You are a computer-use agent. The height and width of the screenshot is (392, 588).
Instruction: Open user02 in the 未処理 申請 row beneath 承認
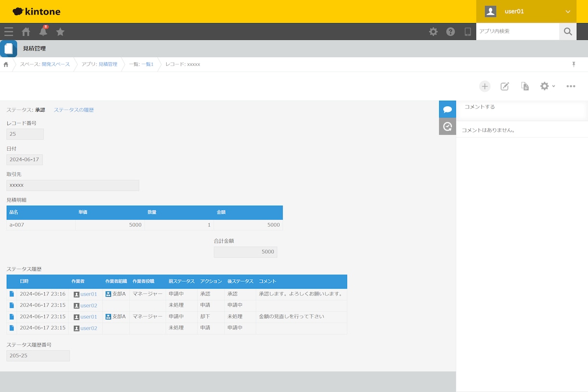[x=89, y=306]
